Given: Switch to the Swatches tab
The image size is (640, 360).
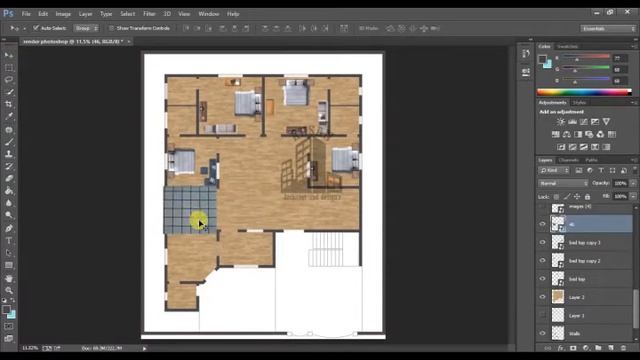Looking at the screenshot, I should [567, 47].
